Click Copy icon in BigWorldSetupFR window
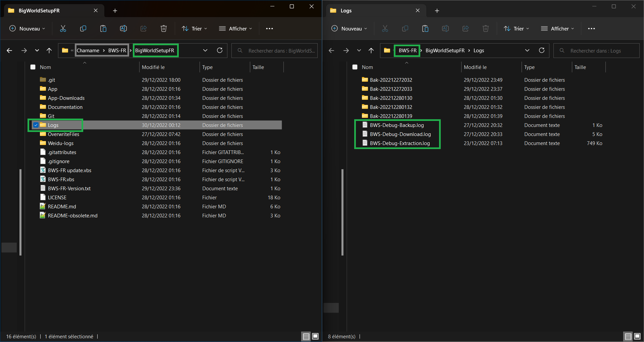 pos(83,28)
